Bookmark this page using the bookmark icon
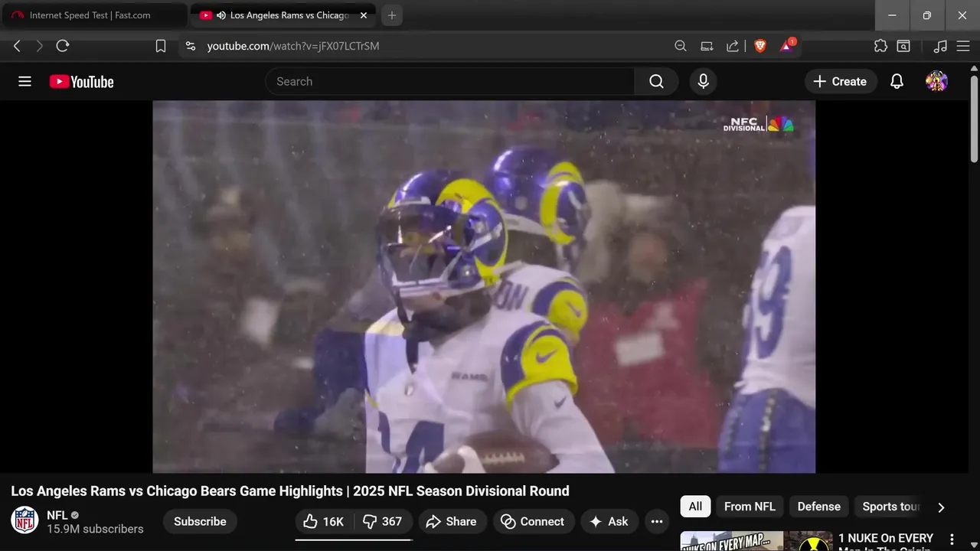This screenshot has width=980, height=551. [x=161, y=46]
